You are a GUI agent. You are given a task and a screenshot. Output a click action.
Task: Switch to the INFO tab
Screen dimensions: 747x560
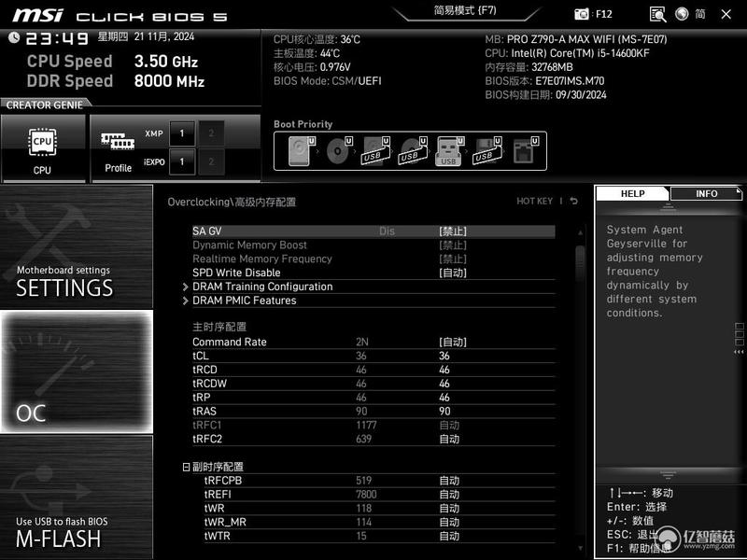point(706,193)
